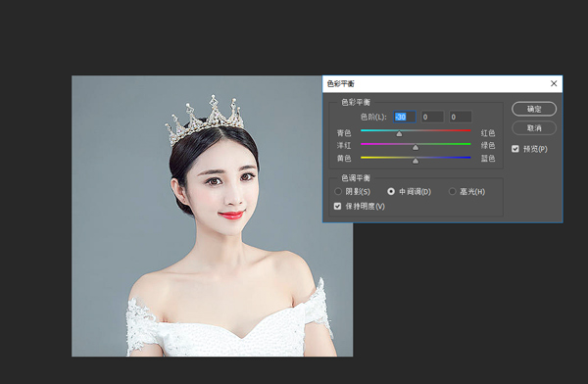The width and height of the screenshot is (588, 384).
Task: Select the 高光(H) highlights radio button
Action: tap(452, 191)
